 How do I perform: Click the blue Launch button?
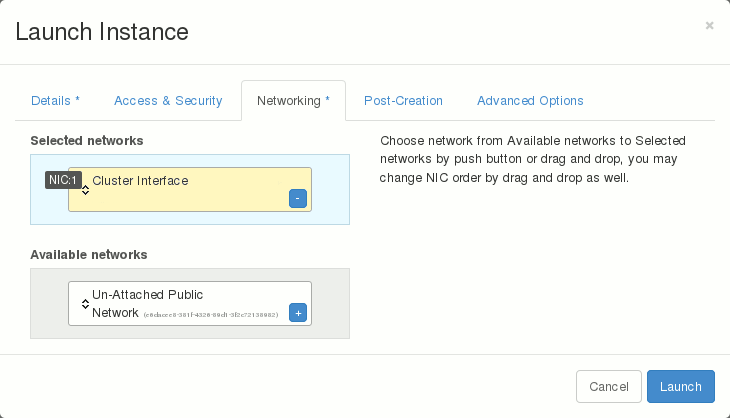coord(680,386)
